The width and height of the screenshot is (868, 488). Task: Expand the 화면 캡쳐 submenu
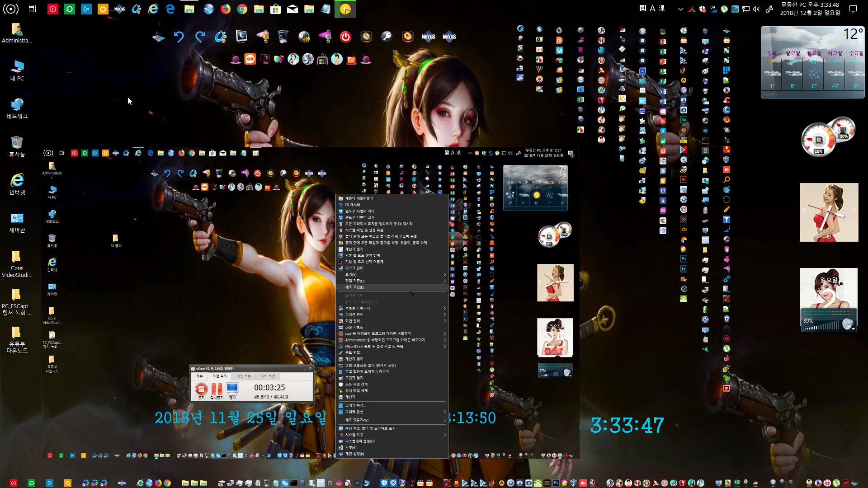click(x=392, y=321)
